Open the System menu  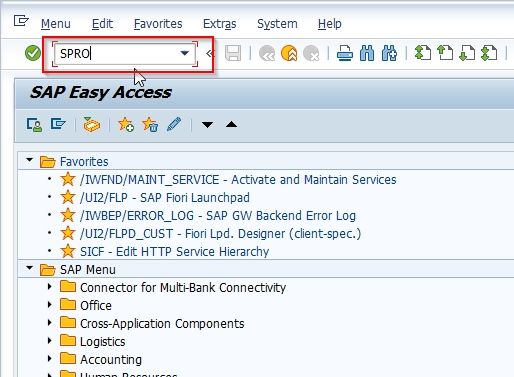277,24
